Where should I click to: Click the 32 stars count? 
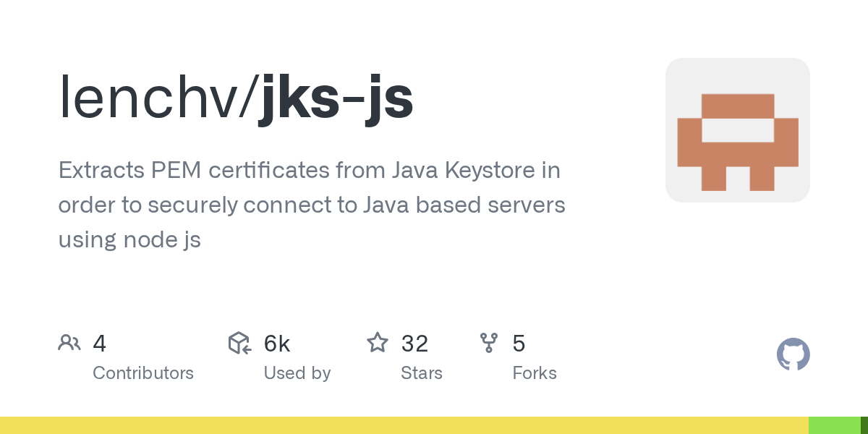coord(414,343)
